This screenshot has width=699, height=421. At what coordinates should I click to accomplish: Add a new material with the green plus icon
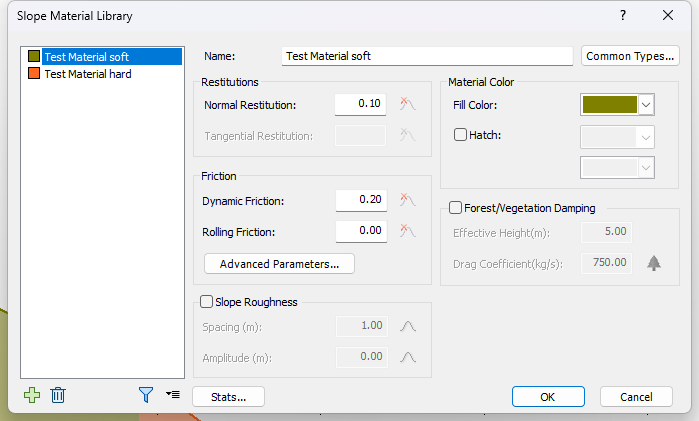point(32,395)
